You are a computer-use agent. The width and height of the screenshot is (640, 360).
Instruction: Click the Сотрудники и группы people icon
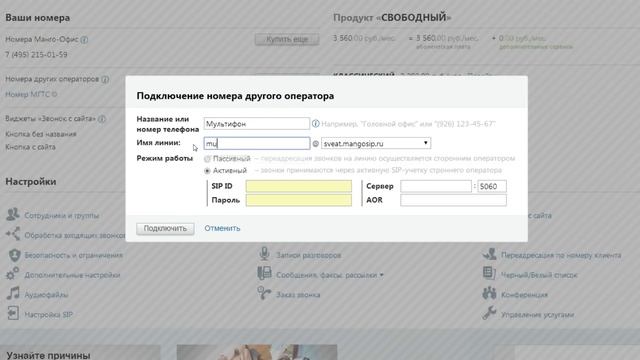pyautogui.click(x=13, y=214)
